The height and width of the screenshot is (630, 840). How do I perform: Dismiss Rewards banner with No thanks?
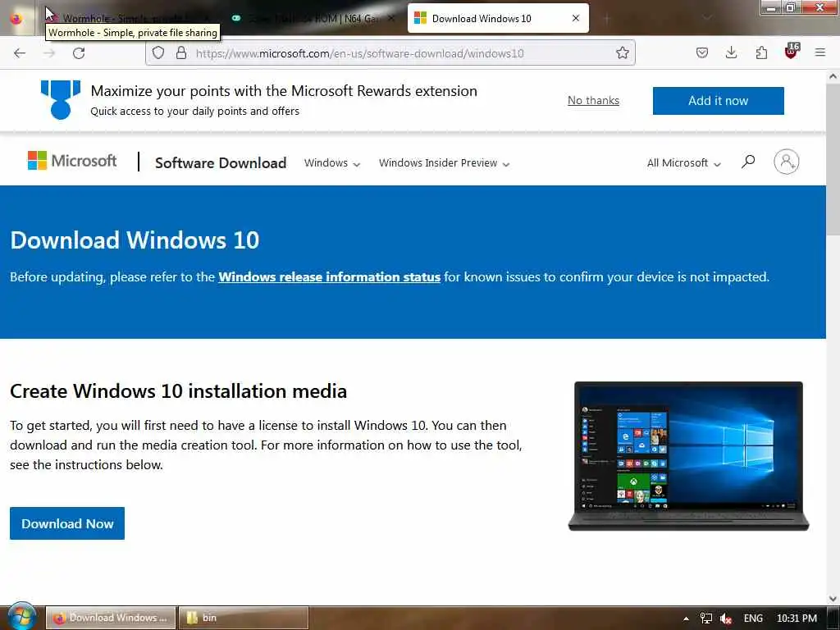(594, 100)
